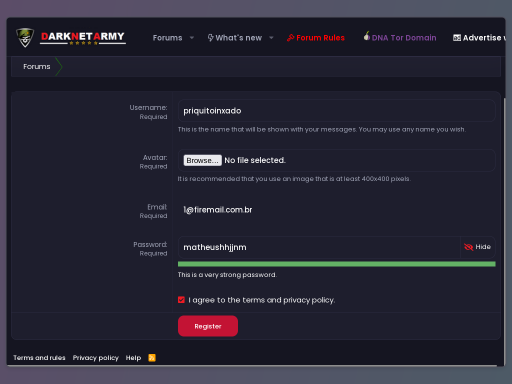Click the lightning icon beside What's new
Image resolution: width=512 pixels, height=384 pixels.
(210, 38)
